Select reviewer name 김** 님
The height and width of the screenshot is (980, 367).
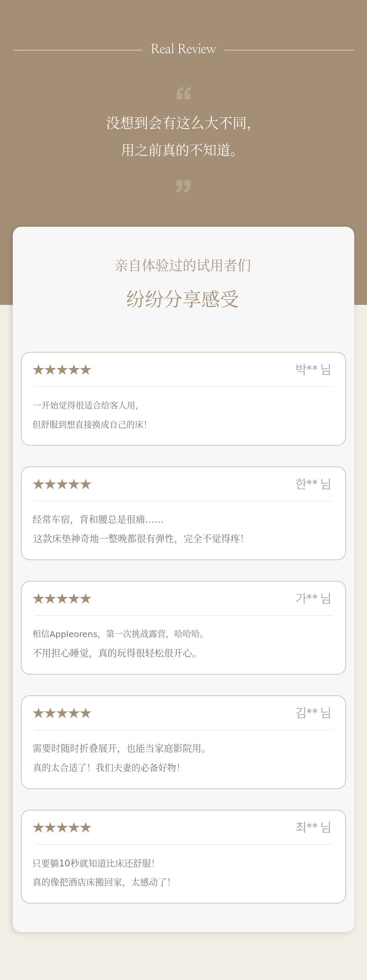pos(313,713)
